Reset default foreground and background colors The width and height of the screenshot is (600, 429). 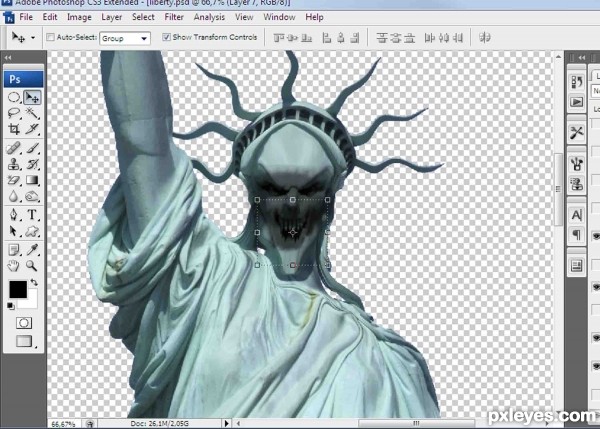coord(11,306)
